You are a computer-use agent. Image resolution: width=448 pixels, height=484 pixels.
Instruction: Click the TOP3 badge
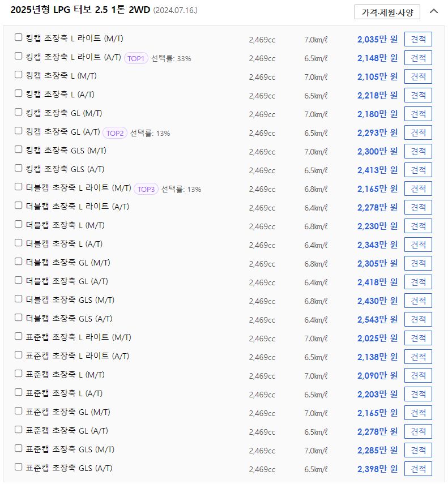click(146, 189)
